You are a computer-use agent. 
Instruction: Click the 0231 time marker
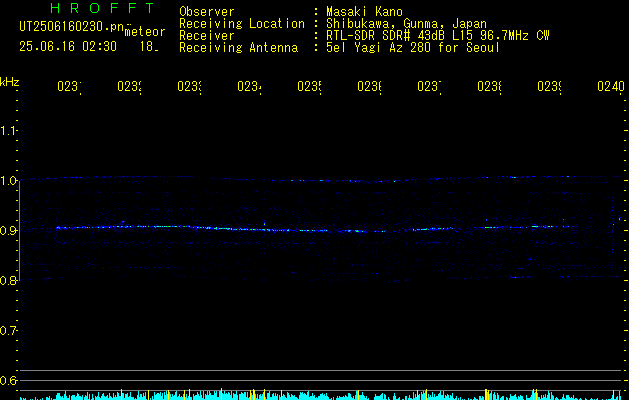pos(69,86)
